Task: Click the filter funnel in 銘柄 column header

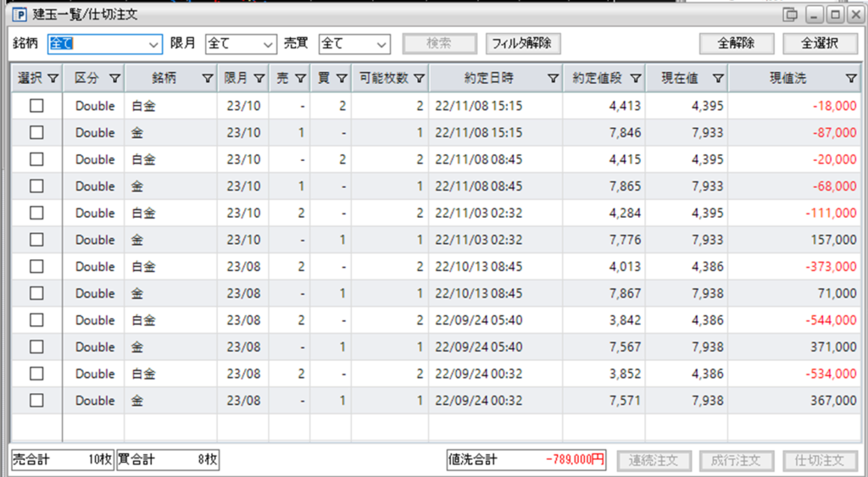Action: click(207, 79)
